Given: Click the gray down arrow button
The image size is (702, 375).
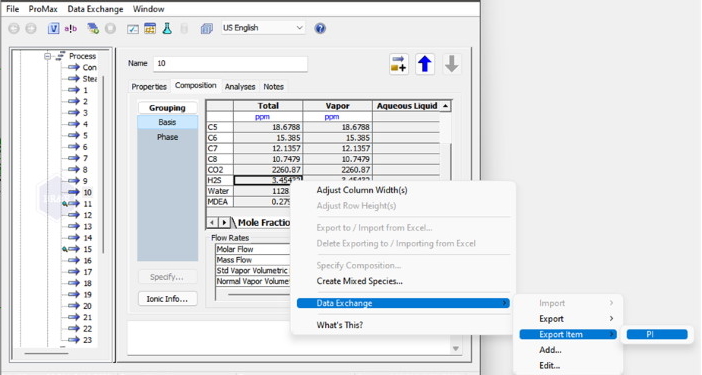Looking at the screenshot, I should (451, 64).
